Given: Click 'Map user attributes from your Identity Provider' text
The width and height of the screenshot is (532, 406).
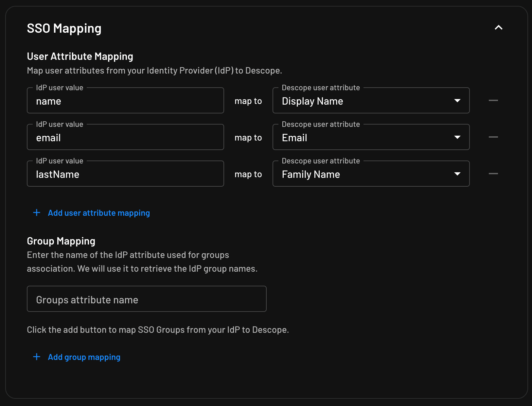Looking at the screenshot, I should (154, 71).
